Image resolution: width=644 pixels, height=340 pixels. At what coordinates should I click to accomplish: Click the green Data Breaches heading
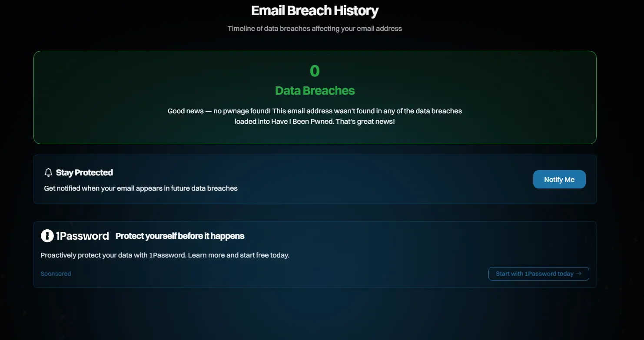(x=315, y=91)
